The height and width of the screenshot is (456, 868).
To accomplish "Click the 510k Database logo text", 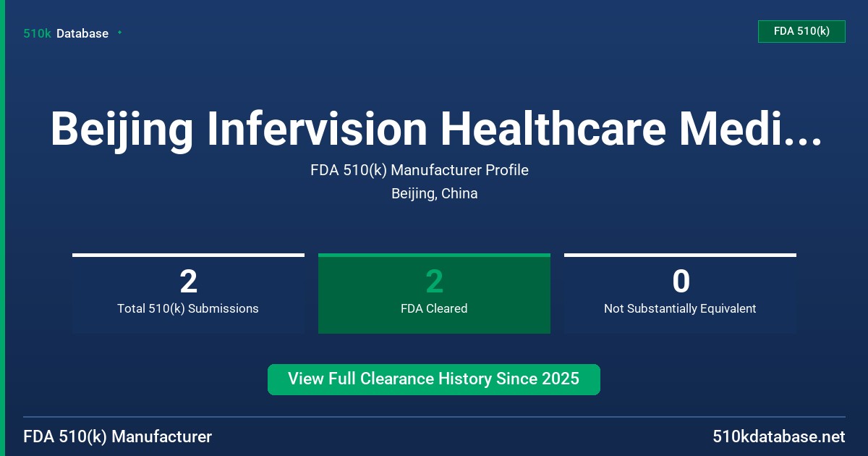I will (x=66, y=33).
